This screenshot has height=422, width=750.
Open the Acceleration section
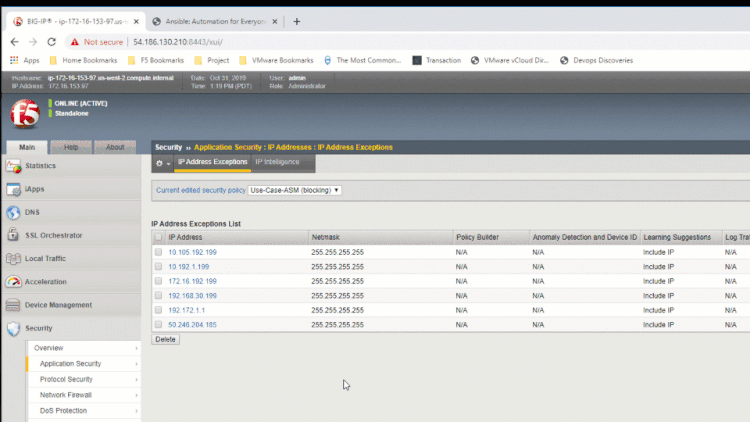(x=45, y=282)
